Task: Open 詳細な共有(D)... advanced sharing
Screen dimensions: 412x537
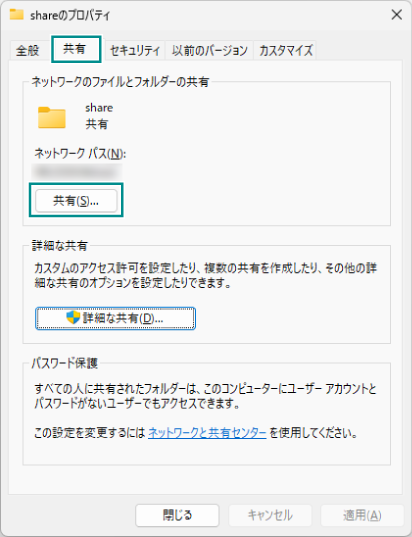Action: coord(115,318)
